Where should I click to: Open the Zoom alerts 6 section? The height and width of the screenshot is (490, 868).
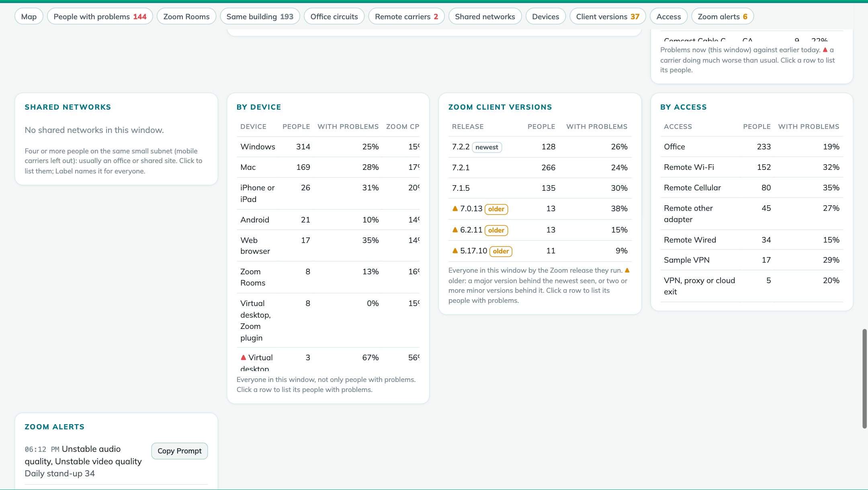pyautogui.click(x=723, y=16)
